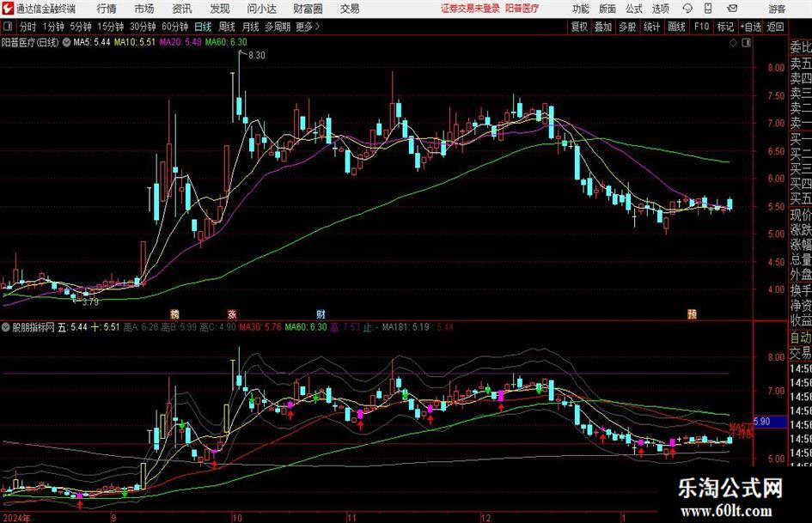This screenshot has height=523, width=812.
Task: Click the 通达信 red logo icon
Action: click(x=7, y=9)
